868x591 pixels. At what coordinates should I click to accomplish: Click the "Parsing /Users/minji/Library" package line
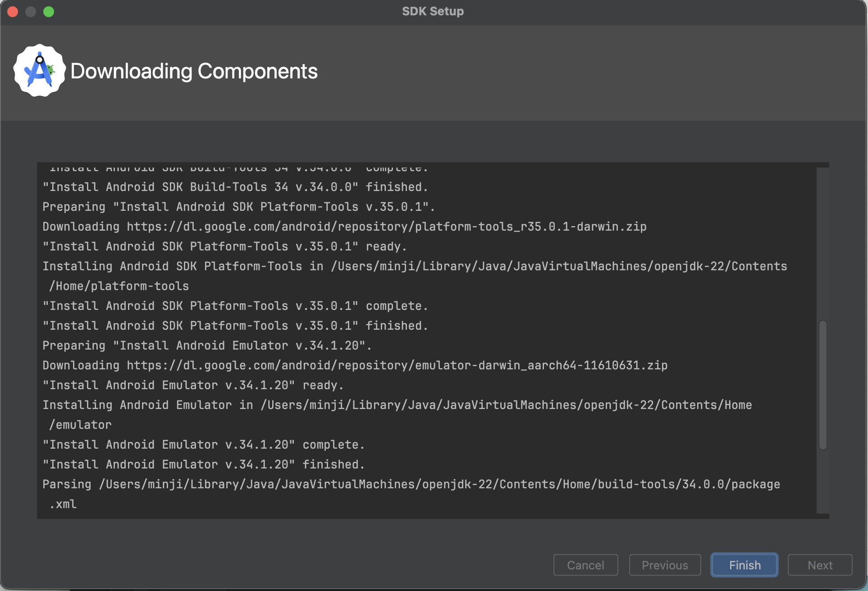[x=411, y=484]
